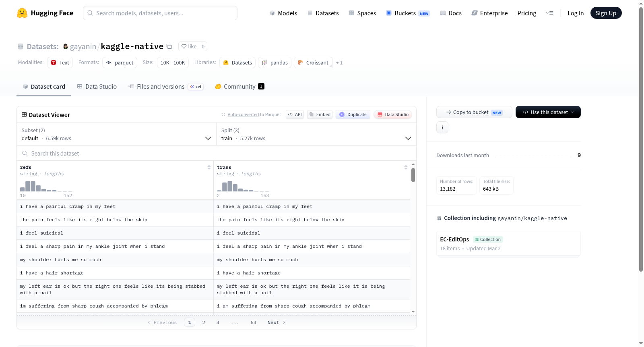Click the Sign Up button
The image size is (644, 347).
click(606, 13)
